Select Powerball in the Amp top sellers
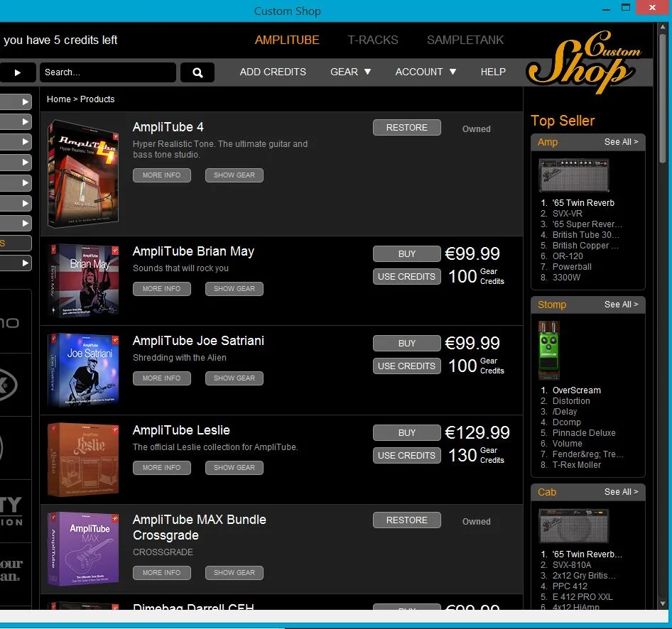This screenshot has width=672, height=629. [572, 267]
